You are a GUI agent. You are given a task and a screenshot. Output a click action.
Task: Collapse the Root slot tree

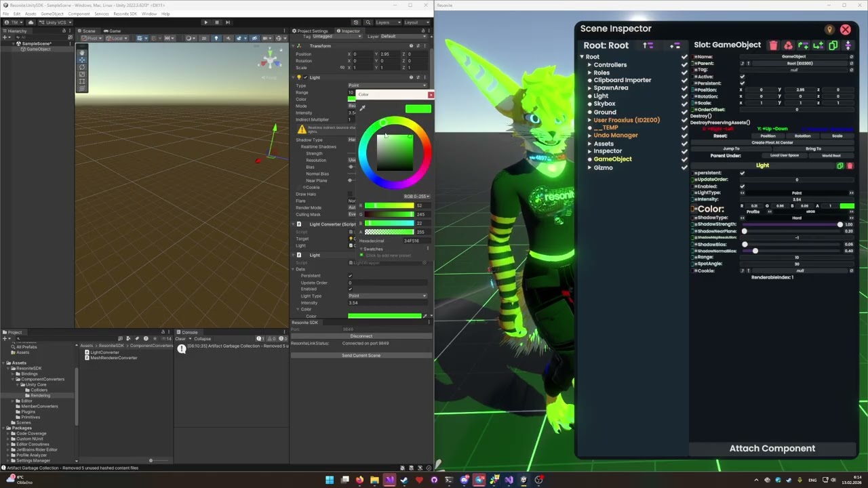[582, 57]
